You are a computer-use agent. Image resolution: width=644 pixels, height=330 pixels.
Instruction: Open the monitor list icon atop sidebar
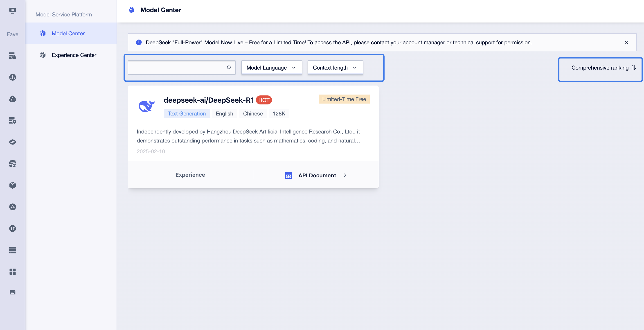pyautogui.click(x=13, y=10)
